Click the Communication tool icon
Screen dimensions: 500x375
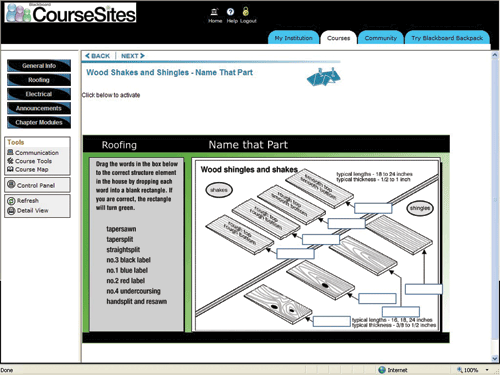point(10,152)
